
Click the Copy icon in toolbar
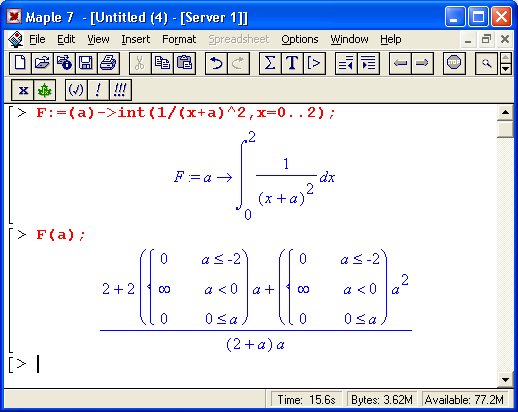tap(162, 63)
